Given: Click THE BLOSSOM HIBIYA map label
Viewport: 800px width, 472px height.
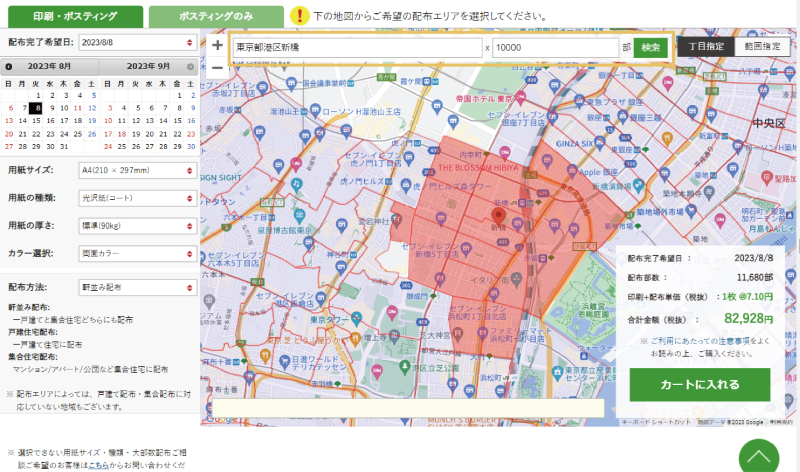Looking at the screenshot, I should 478,168.
